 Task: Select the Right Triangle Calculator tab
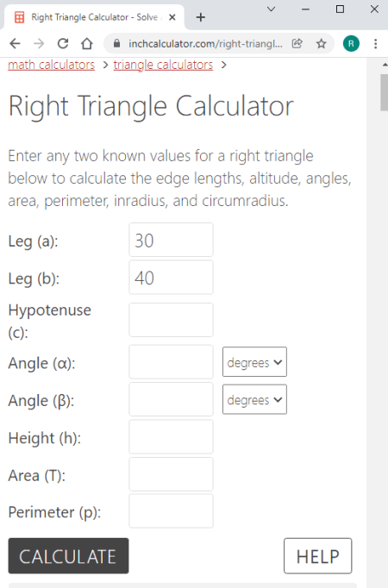(x=94, y=17)
